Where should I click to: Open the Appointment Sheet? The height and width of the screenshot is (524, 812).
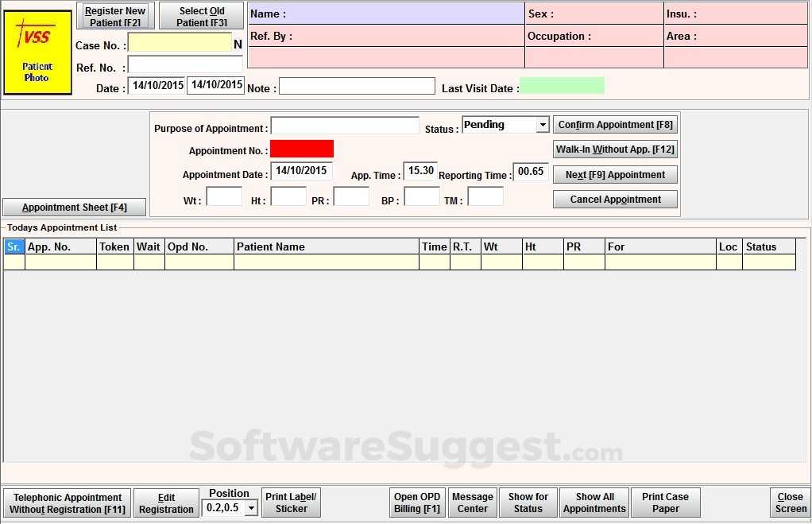click(73, 207)
